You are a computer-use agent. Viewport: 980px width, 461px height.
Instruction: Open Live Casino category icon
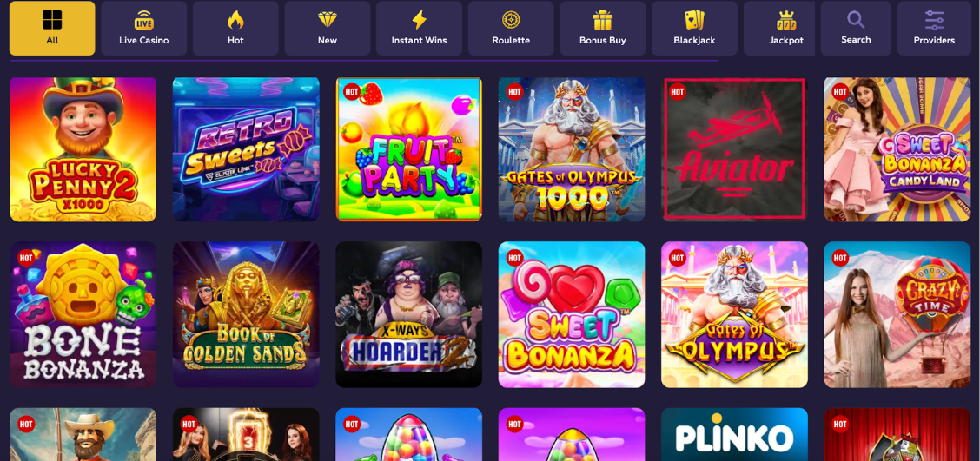click(x=143, y=20)
